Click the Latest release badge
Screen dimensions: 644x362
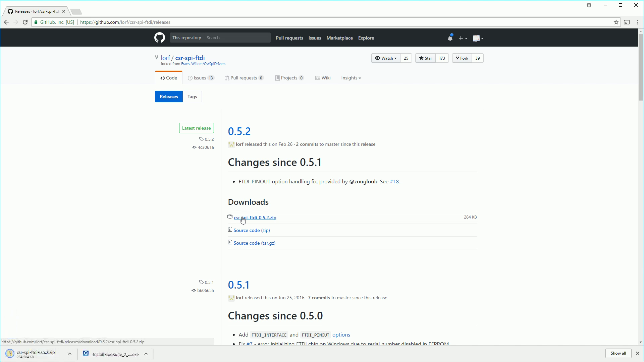click(x=197, y=128)
